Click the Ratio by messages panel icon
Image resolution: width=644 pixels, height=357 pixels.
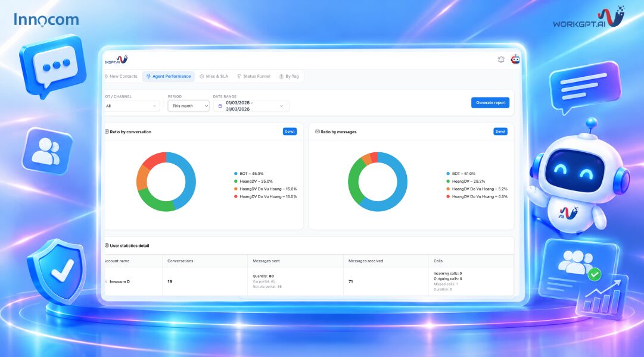coord(318,131)
